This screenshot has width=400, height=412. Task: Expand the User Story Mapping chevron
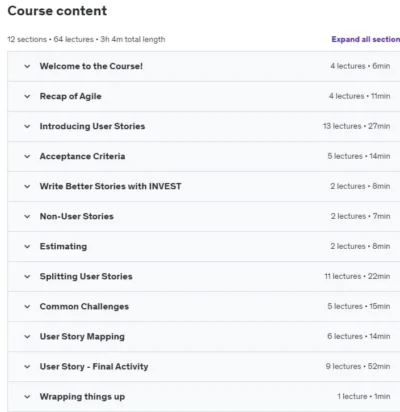[27, 336]
